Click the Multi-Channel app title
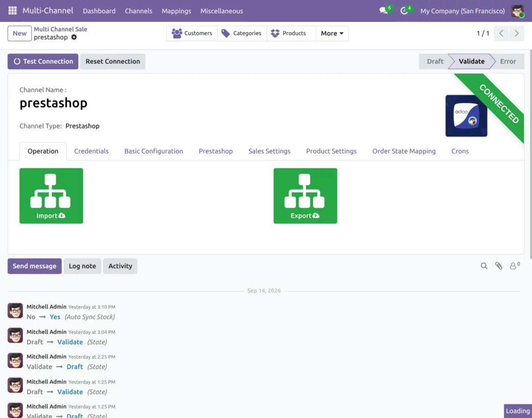The height and width of the screenshot is (418, 532). click(x=48, y=11)
